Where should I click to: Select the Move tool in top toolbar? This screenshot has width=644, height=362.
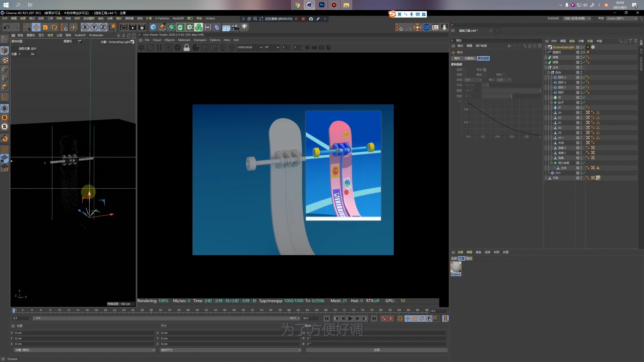coord(36,27)
